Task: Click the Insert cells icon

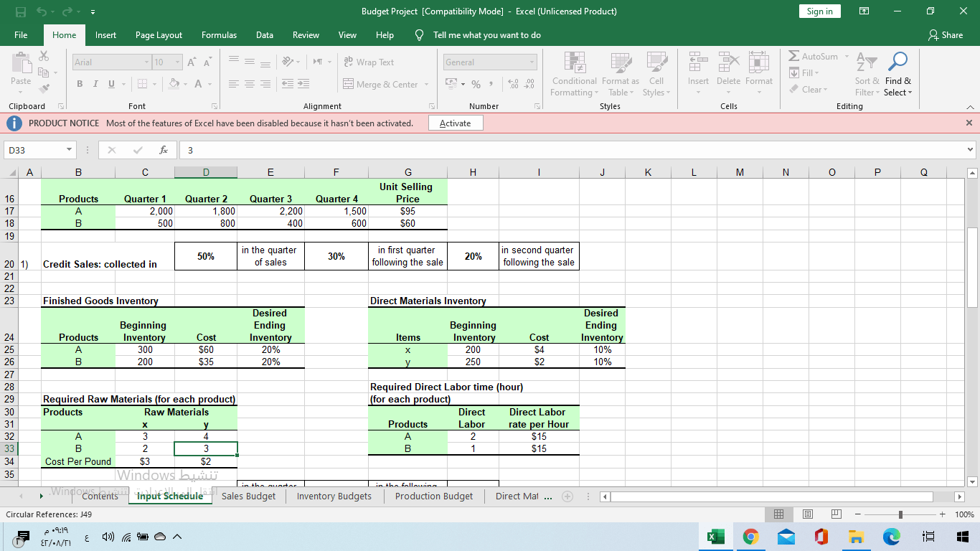Action: pos(698,62)
